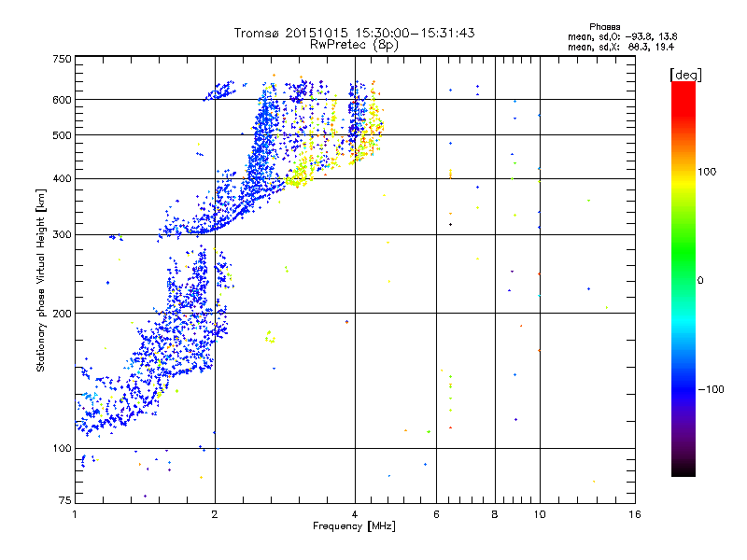Viewport: 747px width, 560px height.
Task: Click the y-axis '200' tick label
Action: pos(62,314)
